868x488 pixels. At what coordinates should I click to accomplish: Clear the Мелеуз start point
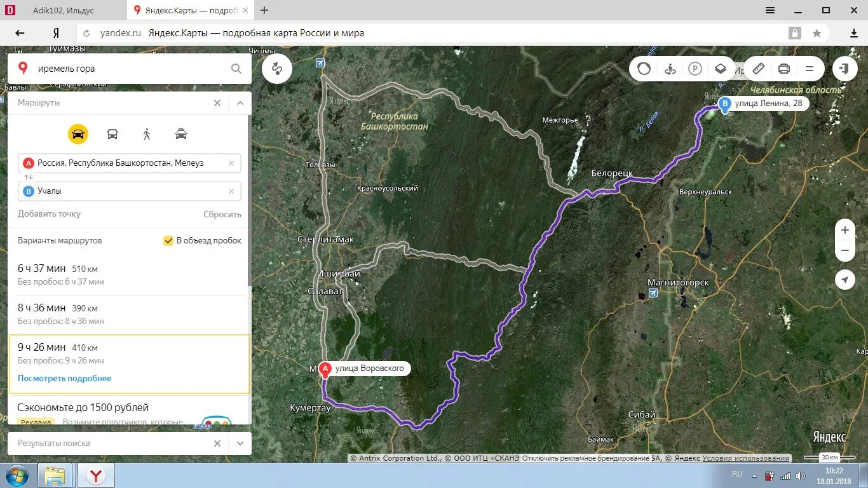point(231,163)
